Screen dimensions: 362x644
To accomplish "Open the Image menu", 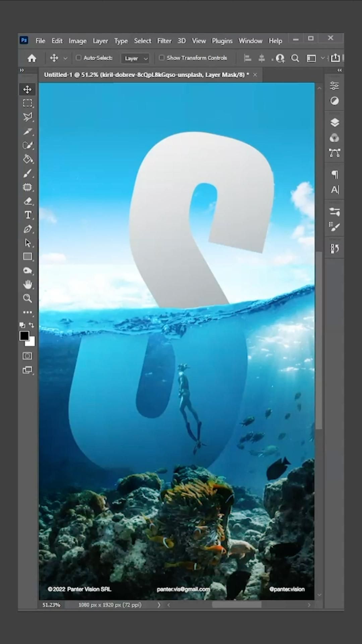I will pos(77,41).
